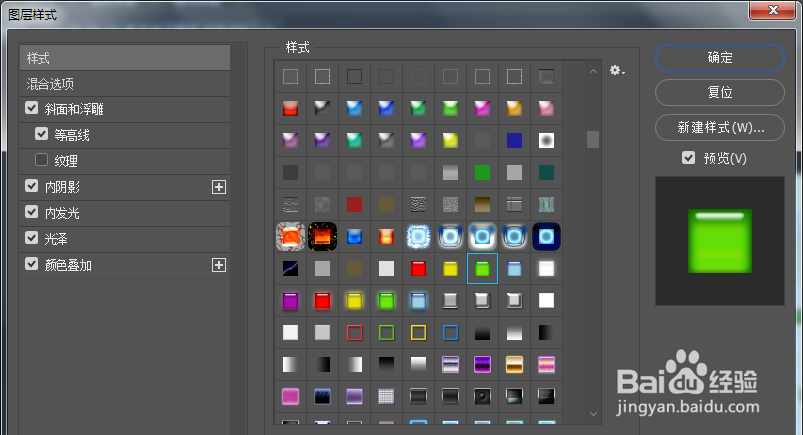Toggle the Contour (等高线) checkbox
The width and height of the screenshot is (803, 435).
[41, 134]
